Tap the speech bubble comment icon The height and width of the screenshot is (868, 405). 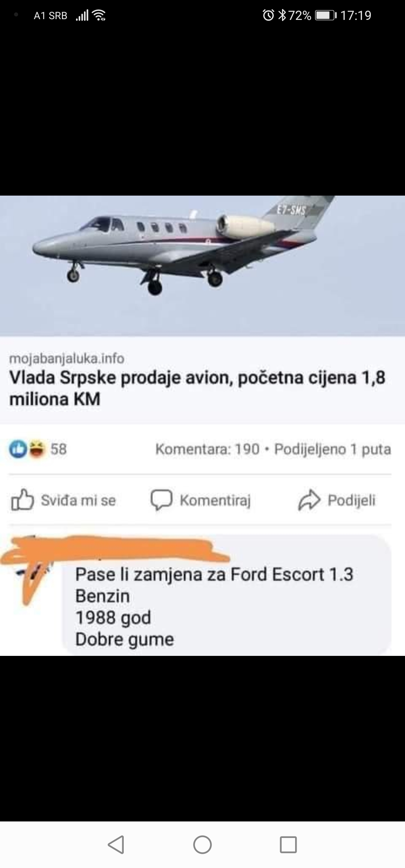pyautogui.click(x=161, y=500)
